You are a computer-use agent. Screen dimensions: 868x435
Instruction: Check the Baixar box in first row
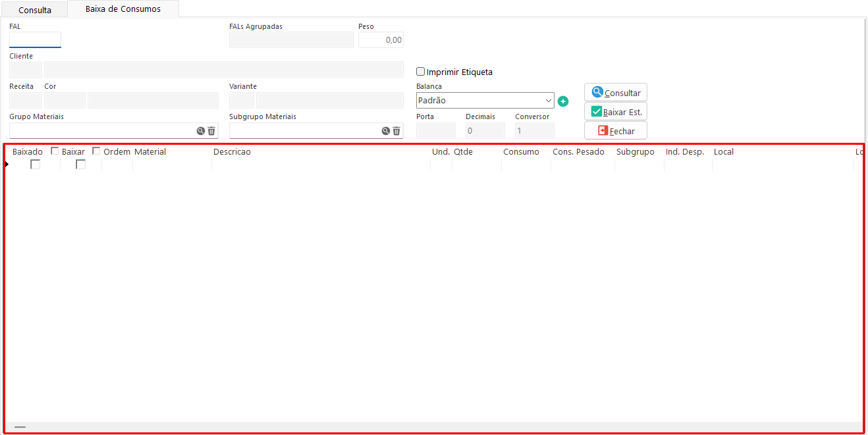(x=80, y=165)
